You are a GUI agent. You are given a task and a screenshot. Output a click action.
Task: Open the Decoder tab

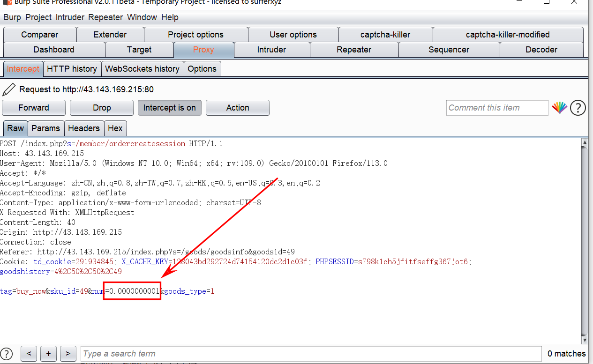541,50
